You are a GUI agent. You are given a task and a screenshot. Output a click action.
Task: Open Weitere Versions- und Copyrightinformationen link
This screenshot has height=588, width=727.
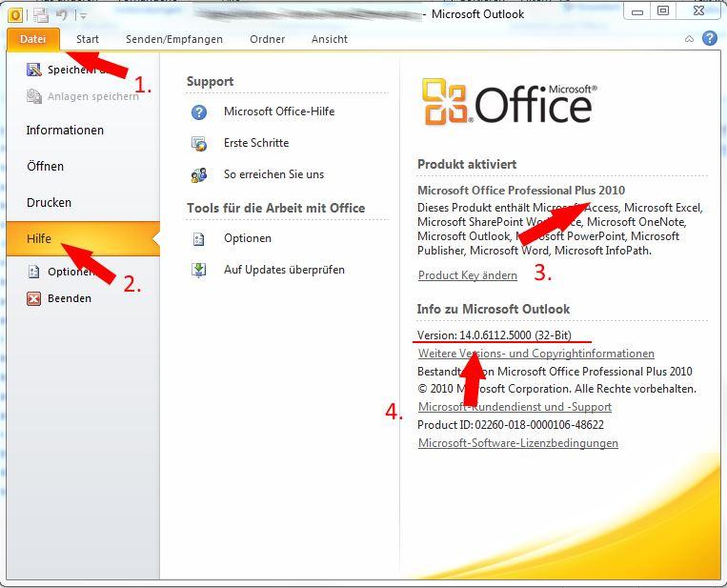(536, 354)
